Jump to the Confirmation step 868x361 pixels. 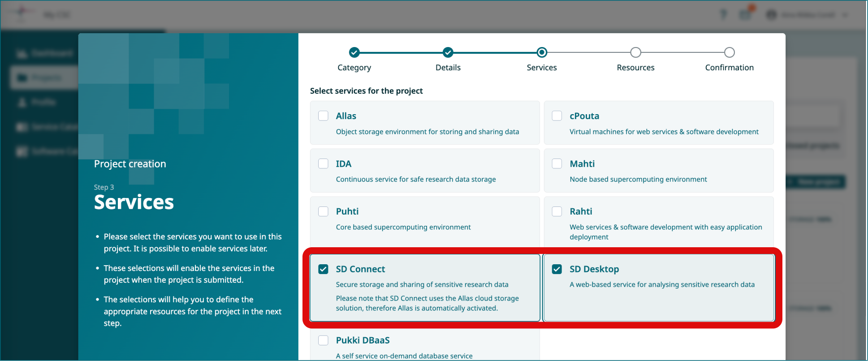click(729, 52)
